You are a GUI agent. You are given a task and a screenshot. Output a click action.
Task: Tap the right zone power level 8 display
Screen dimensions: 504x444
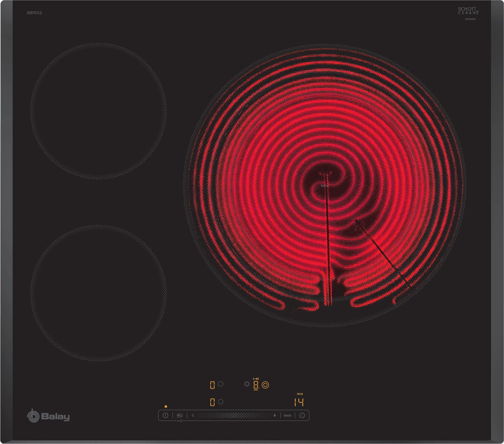(256, 385)
